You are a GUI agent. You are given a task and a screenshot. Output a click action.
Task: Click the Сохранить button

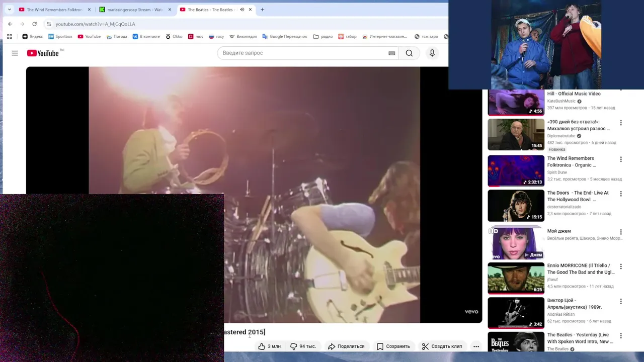pos(393,346)
